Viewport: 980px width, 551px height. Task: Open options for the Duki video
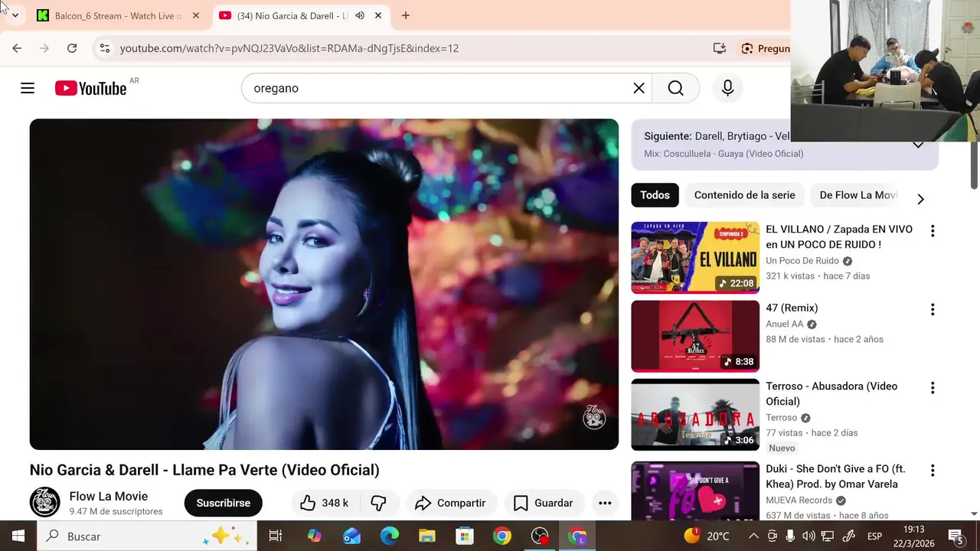pos(932,470)
